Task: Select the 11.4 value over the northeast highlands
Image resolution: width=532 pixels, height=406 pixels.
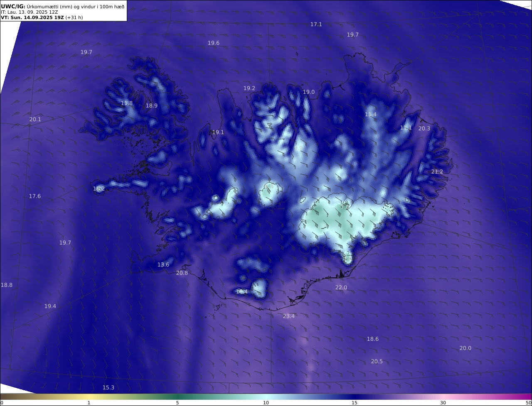Action: coord(371,115)
